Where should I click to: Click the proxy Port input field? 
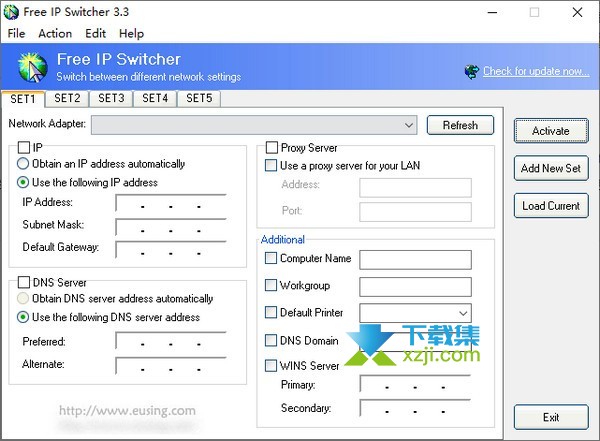pos(416,212)
